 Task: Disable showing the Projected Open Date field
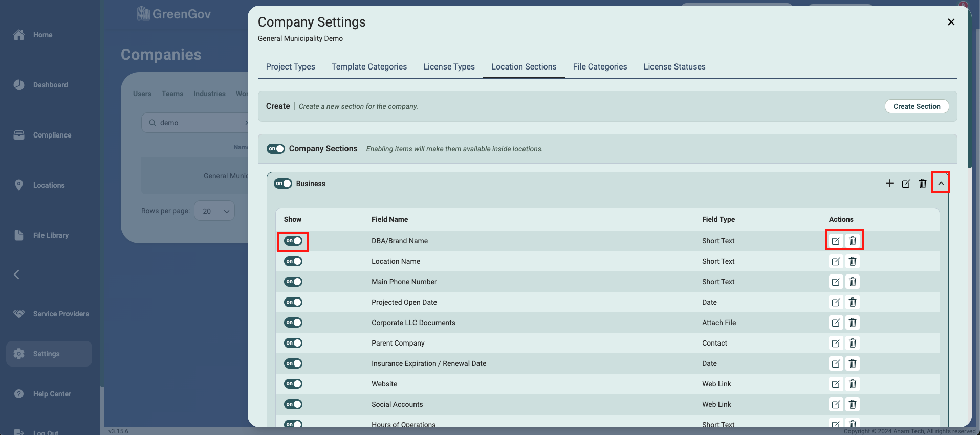[x=293, y=302]
